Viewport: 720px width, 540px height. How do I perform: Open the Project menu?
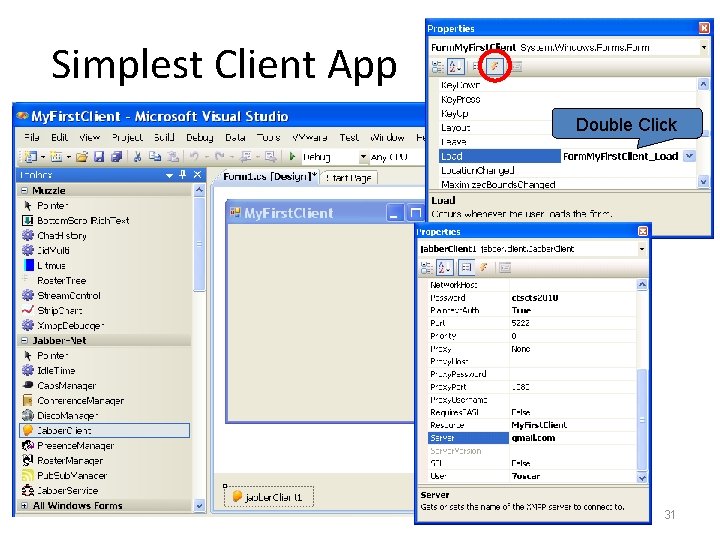pos(127,137)
